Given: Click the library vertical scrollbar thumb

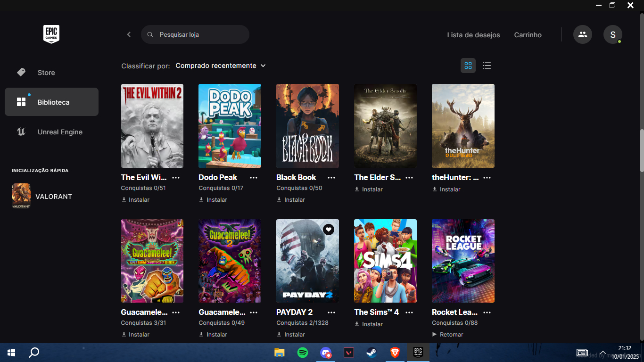Looking at the screenshot, I should pyautogui.click(x=642, y=151).
